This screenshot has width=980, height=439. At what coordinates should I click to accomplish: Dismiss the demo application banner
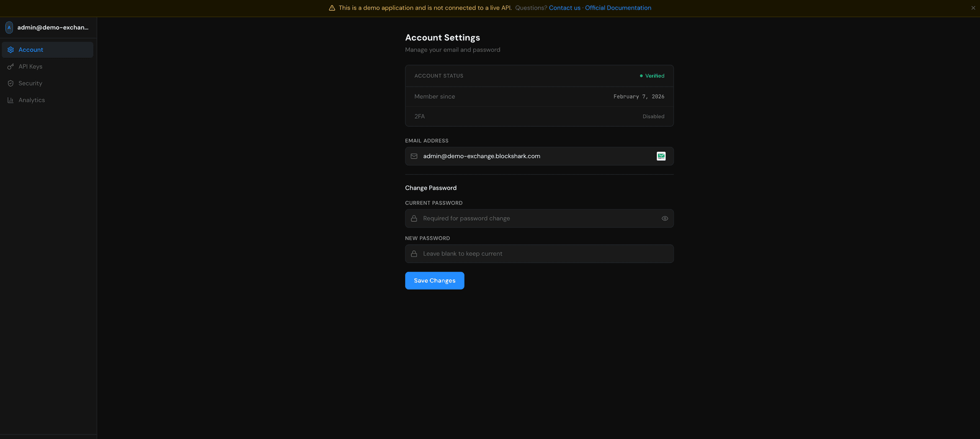coord(973,8)
